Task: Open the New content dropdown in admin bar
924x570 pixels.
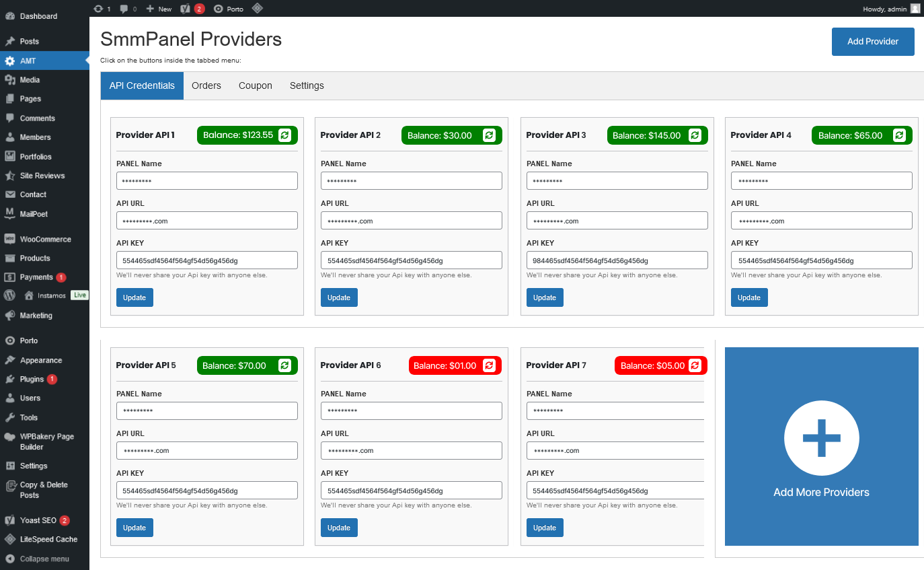Action: pyautogui.click(x=159, y=9)
